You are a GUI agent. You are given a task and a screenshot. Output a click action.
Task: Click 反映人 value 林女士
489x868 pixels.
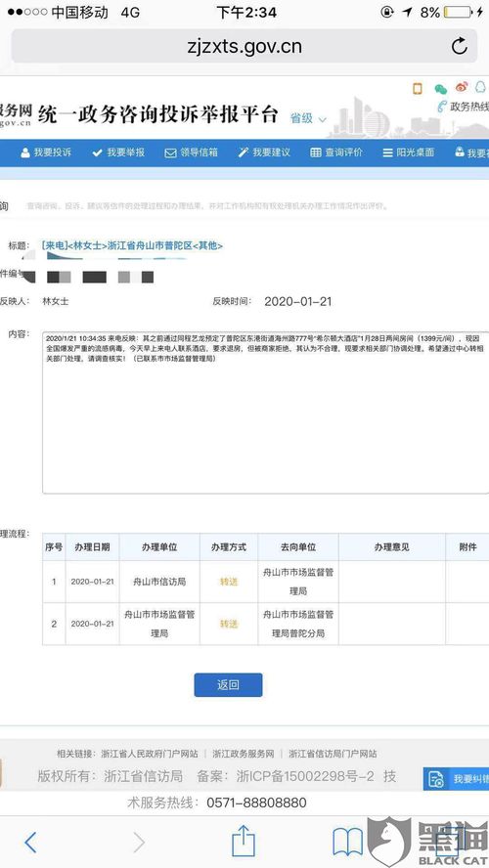coord(56,302)
